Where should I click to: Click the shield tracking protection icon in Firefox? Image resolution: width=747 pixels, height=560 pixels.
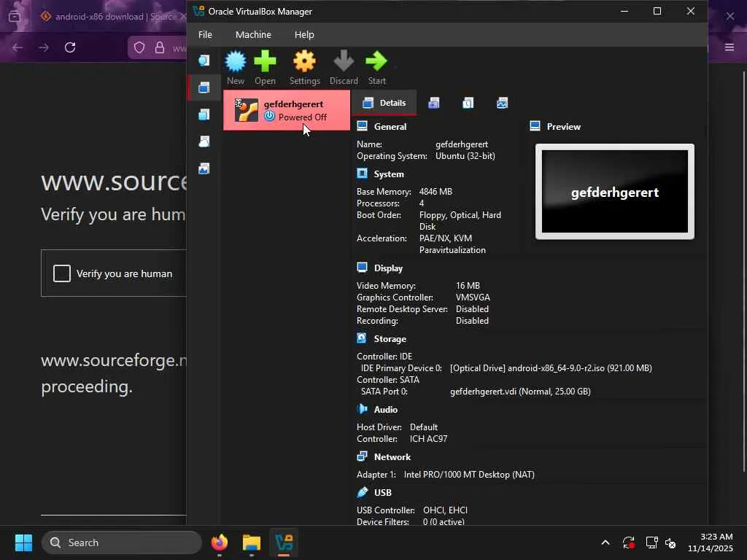[x=139, y=47]
